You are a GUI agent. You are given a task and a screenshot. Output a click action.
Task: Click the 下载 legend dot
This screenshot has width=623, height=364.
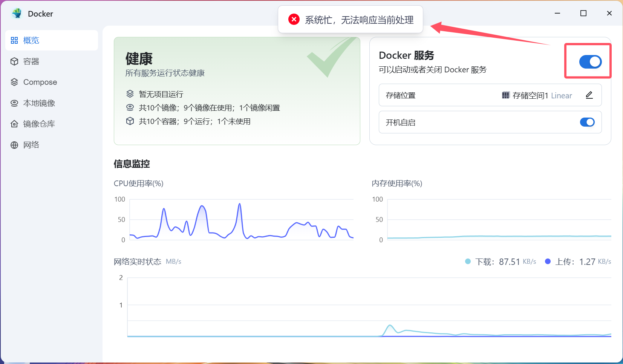[468, 262]
